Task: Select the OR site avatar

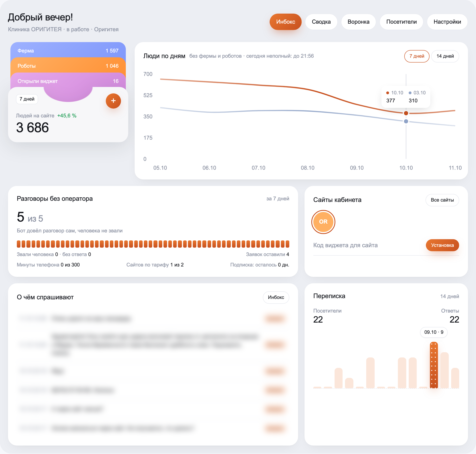Action: (x=323, y=222)
